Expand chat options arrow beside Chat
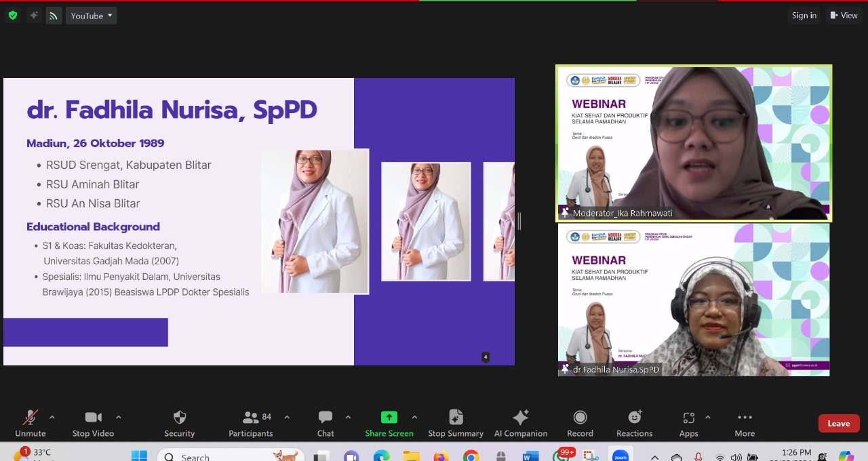The image size is (868, 461). (x=348, y=418)
